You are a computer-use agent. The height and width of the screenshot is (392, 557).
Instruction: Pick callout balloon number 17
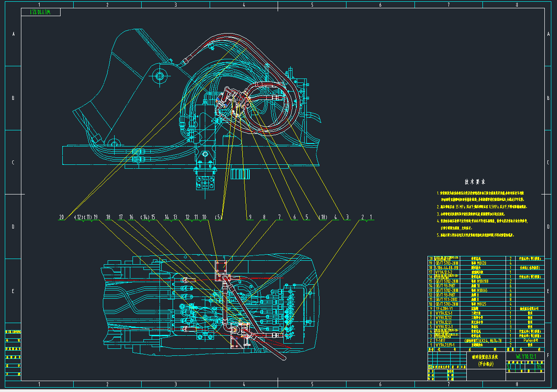click(121, 217)
